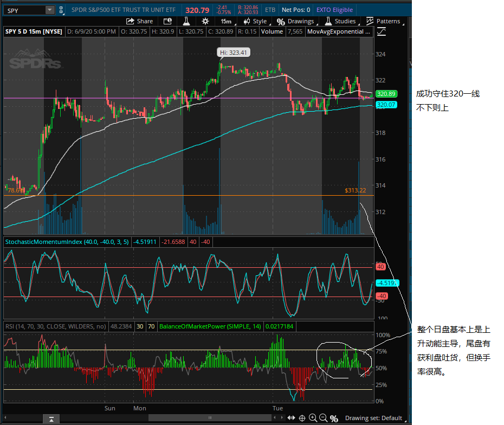Click scroll-left arrow beside the zoom icons

point(274,418)
